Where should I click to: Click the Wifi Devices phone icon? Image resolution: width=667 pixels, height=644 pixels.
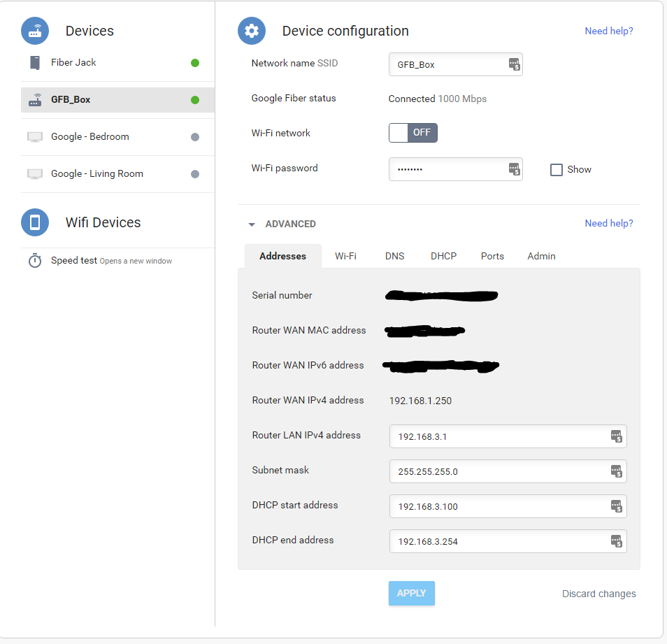tap(35, 222)
